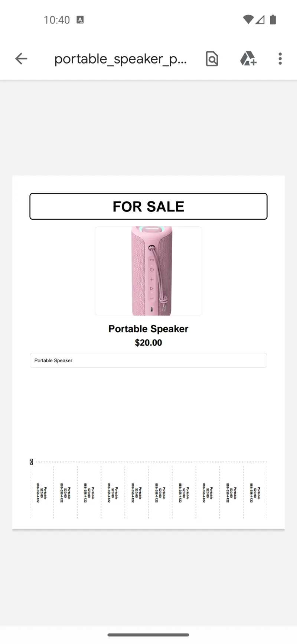Viewport: 297px width, 644px height.
Task: Open the three-dot more options menu
Action: tap(280, 59)
